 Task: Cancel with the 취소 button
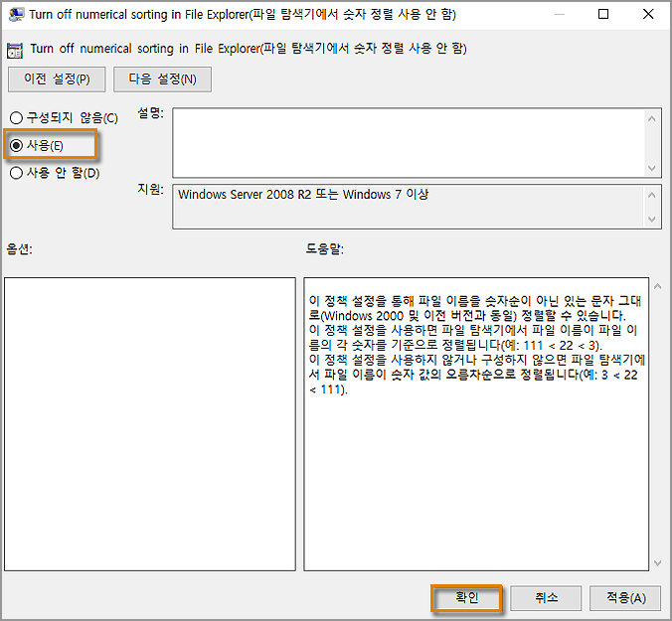[546, 597]
